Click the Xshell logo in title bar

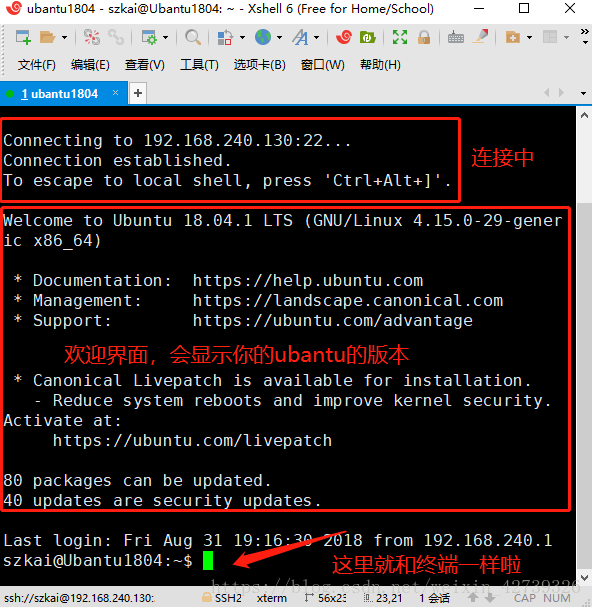click(x=14, y=8)
